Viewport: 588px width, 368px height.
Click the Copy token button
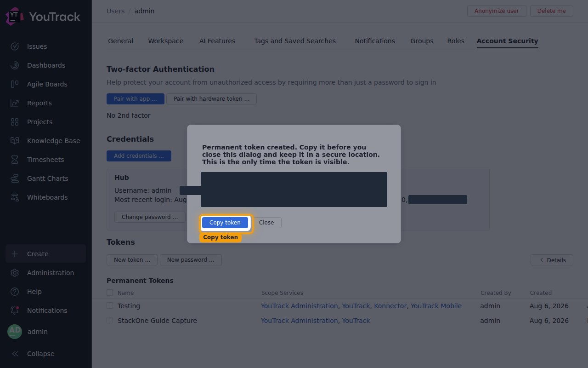[225, 223]
